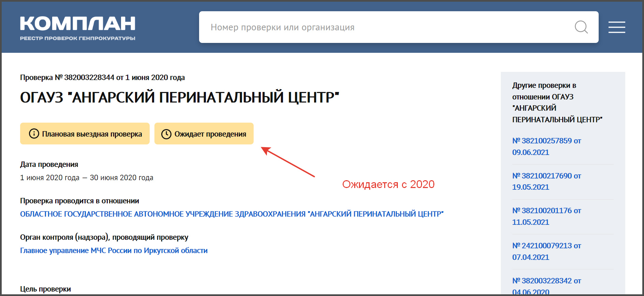Open inspection № 242100079213 от 07.04.2021
This screenshot has width=644, height=296.
pos(546,251)
